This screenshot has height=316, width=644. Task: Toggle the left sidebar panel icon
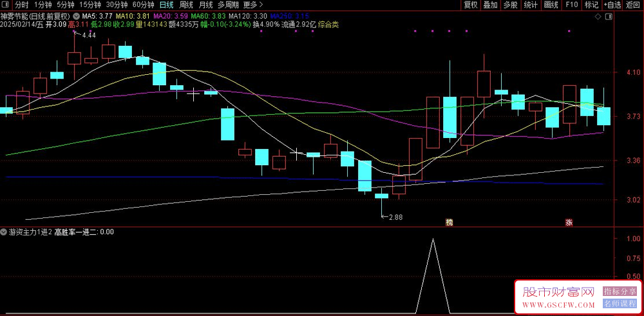(6, 5)
